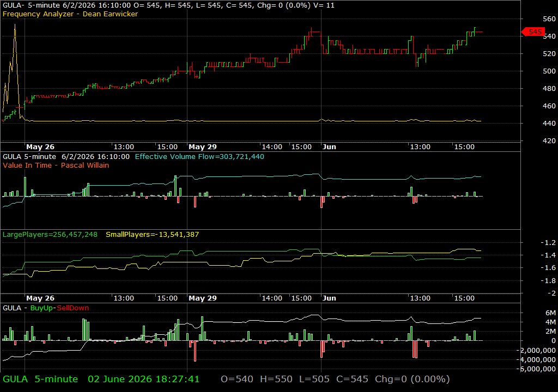Screen dimensions: 558x392
Task: Click the -1.8 axis value
Action: pos(548,280)
